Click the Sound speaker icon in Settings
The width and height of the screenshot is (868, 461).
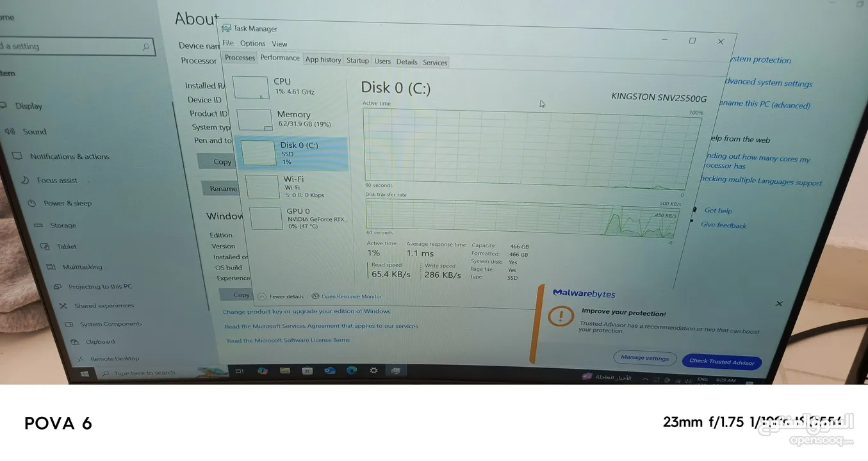(x=10, y=131)
